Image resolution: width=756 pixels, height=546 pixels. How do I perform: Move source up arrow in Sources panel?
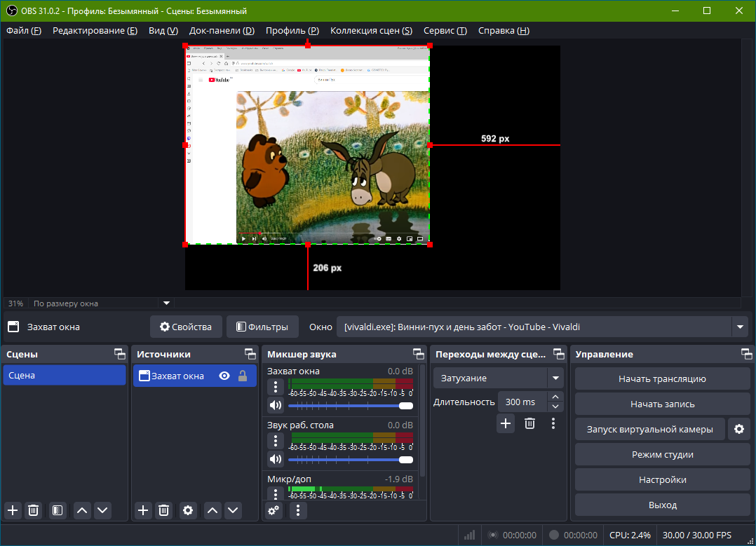212,510
